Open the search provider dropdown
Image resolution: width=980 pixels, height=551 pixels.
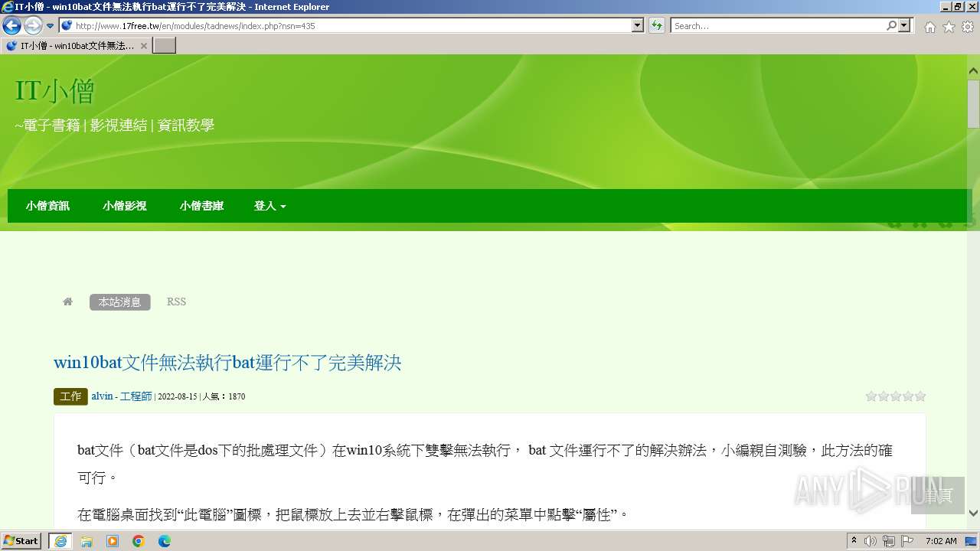(x=904, y=25)
